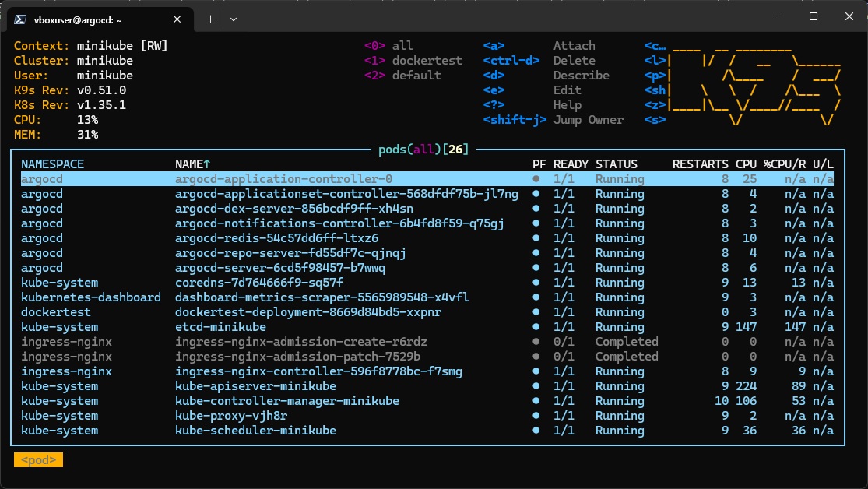868x489 pixels.
Task: Select the <1> dockertest namespace shortcut
Action: (413, 61)
